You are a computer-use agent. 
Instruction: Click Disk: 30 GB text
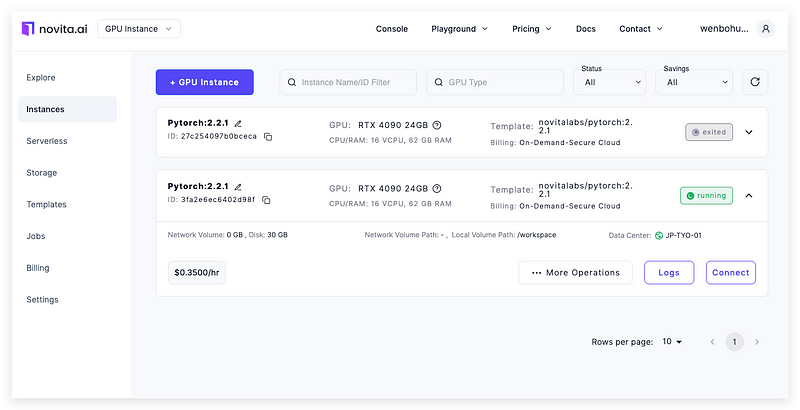[268, 235]
